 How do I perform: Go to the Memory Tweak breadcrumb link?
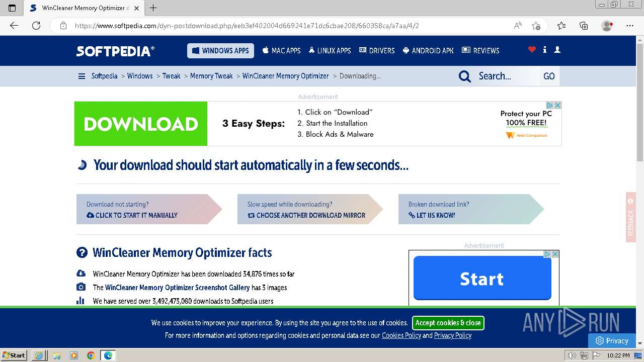211,76
